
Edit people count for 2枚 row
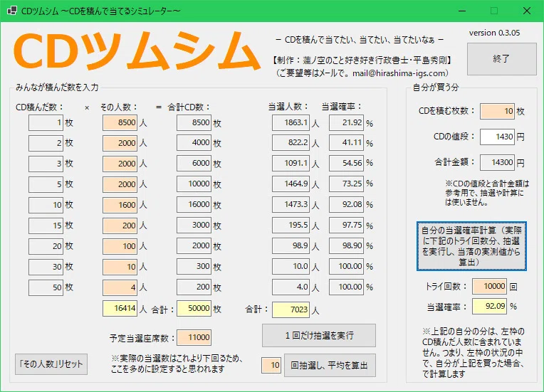(120, 143)
